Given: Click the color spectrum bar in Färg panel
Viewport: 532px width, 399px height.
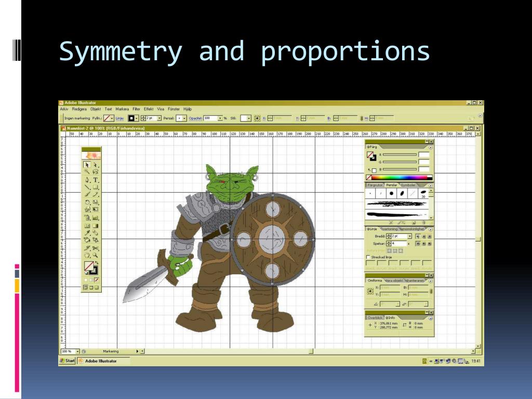Looking at the screenshot, I should (x=400, y=178).
